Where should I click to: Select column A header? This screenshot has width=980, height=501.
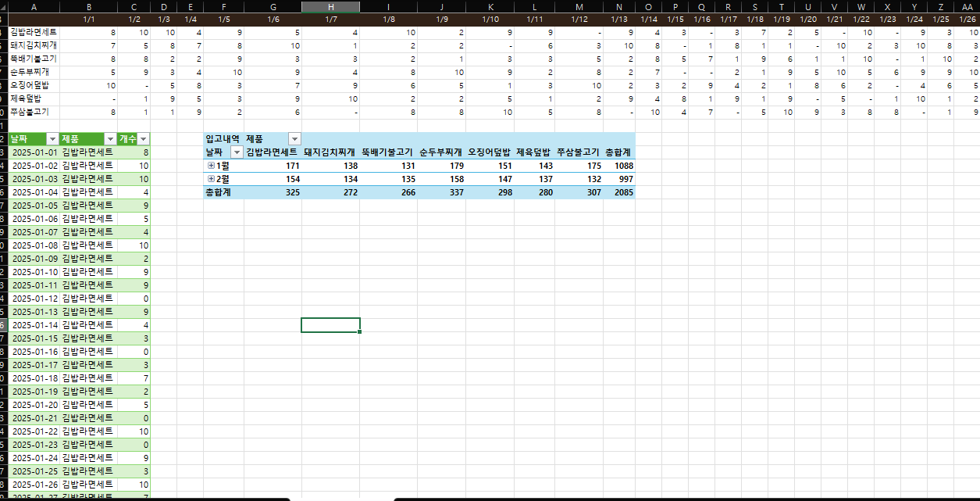34,6
